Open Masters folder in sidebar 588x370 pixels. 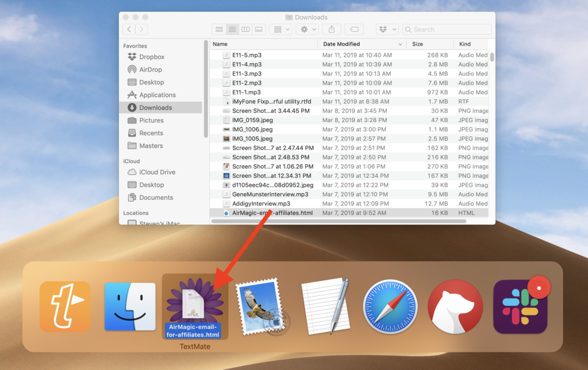coord(161,146)
